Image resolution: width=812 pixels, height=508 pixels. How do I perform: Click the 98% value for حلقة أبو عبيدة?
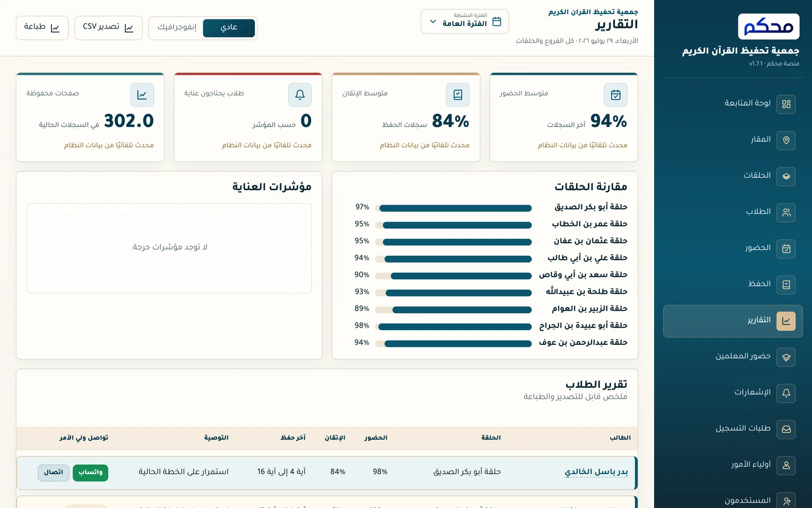point(362,326)
